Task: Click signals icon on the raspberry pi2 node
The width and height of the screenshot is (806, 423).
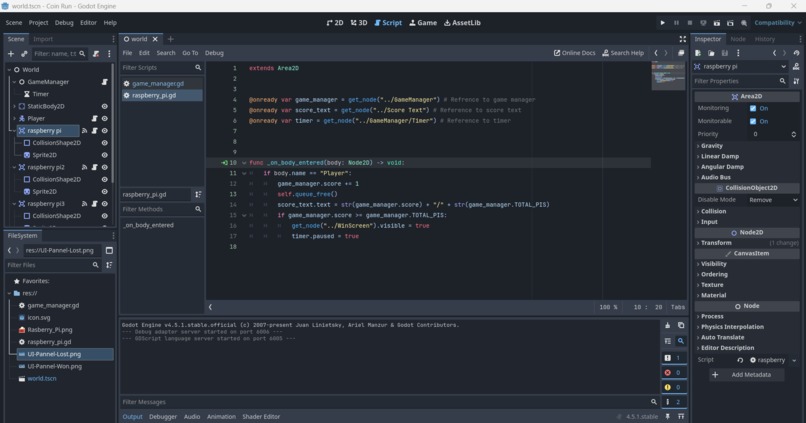Action: [x=84, y=167]
